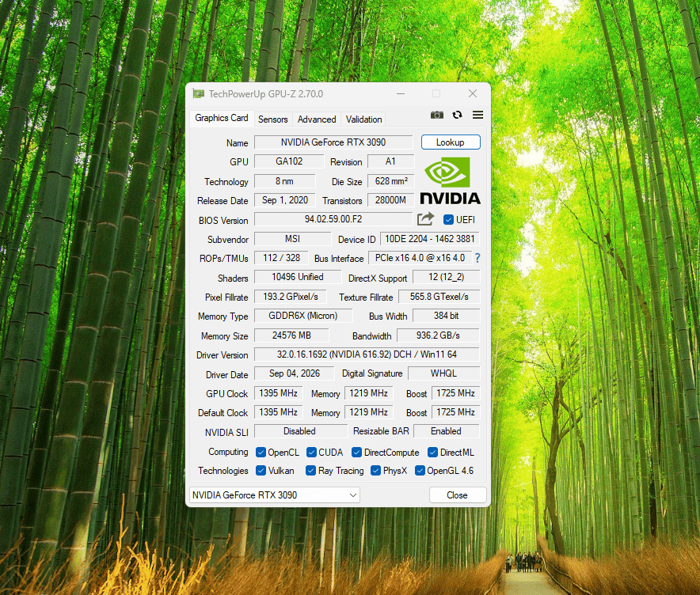Click the Default Clock row Boost 1725 MHz
700x595 pixels.
456,412
